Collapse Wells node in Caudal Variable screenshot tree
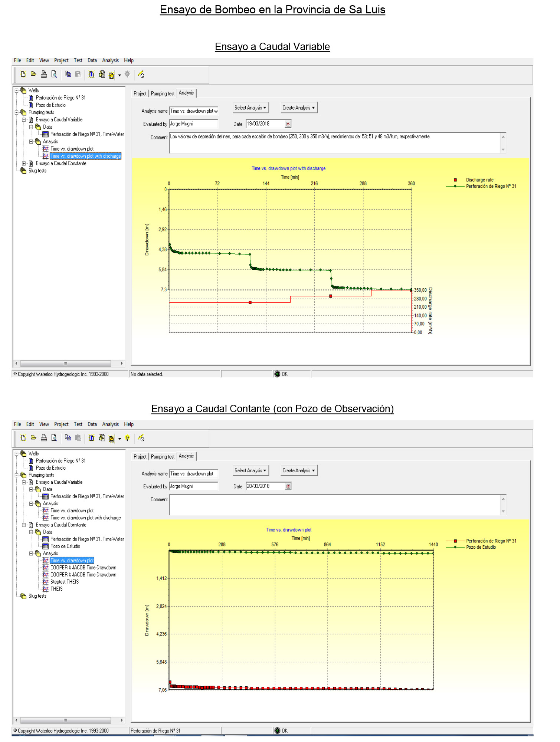Image resolution: width=560 pixels, height=742 pixels. point(16,91)
